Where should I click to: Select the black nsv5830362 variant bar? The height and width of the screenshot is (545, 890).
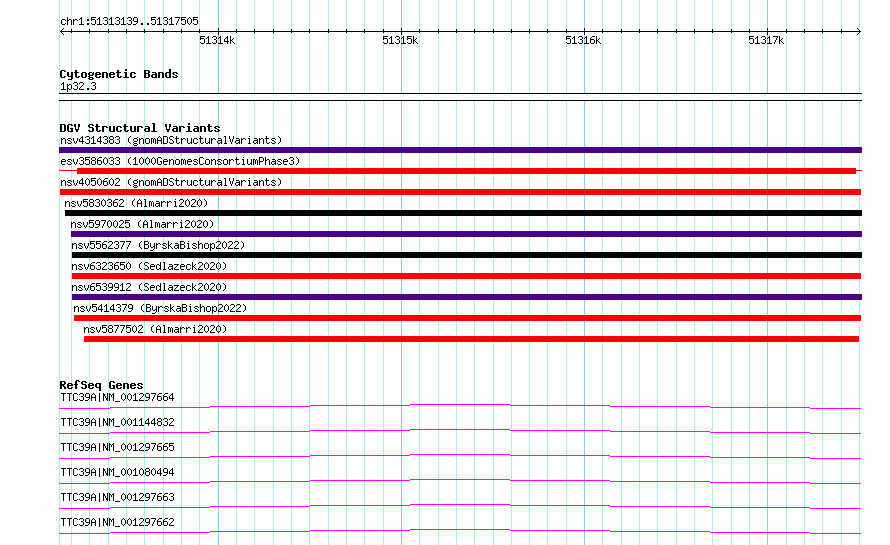463,213
